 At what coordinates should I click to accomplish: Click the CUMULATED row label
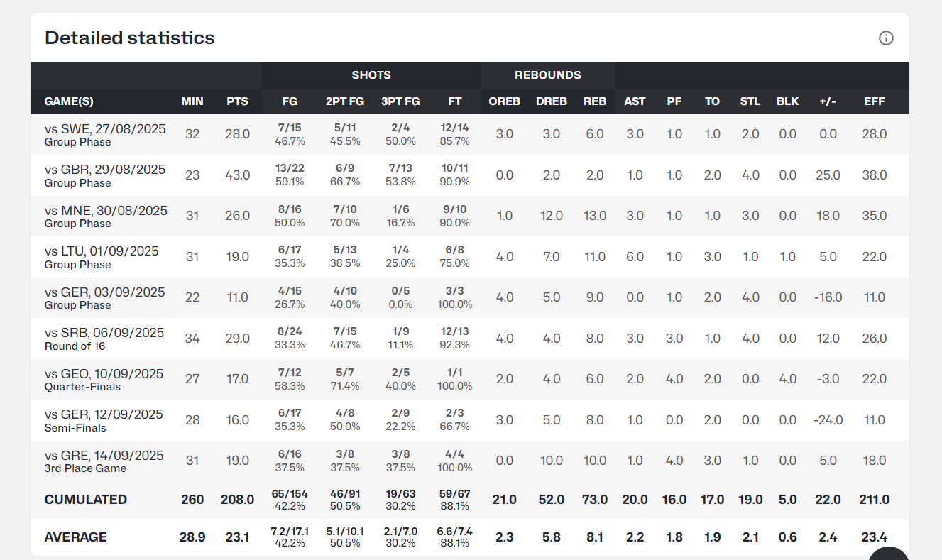click(x=86, y=500)
